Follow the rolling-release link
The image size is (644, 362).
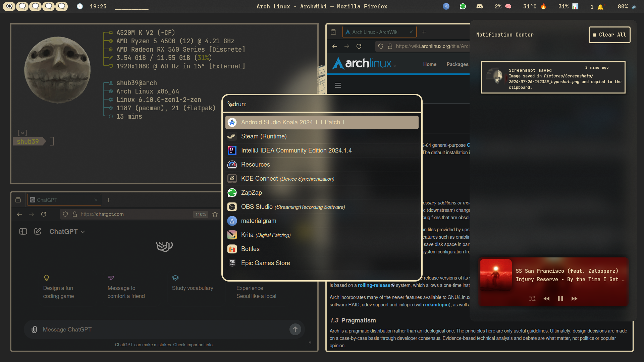point(374,285)
